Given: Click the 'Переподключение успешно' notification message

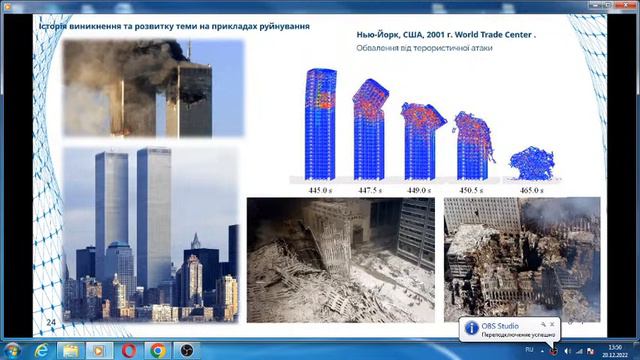Looking at the screenshot, I should pos(518,335).
